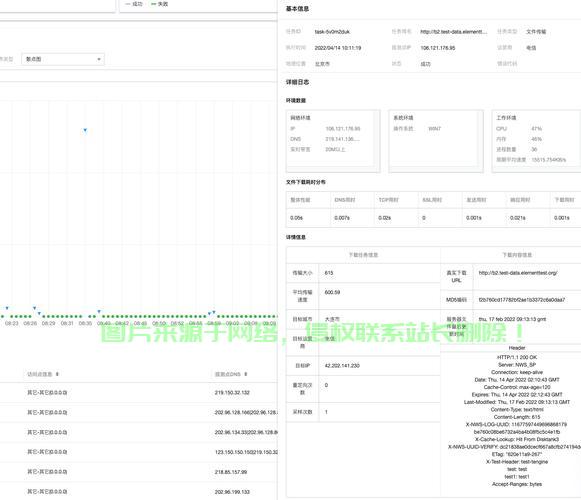Click the 08:50 time label on chart axis
The width and height of the screenshot is (581, 500).
(x=159, y=324)
